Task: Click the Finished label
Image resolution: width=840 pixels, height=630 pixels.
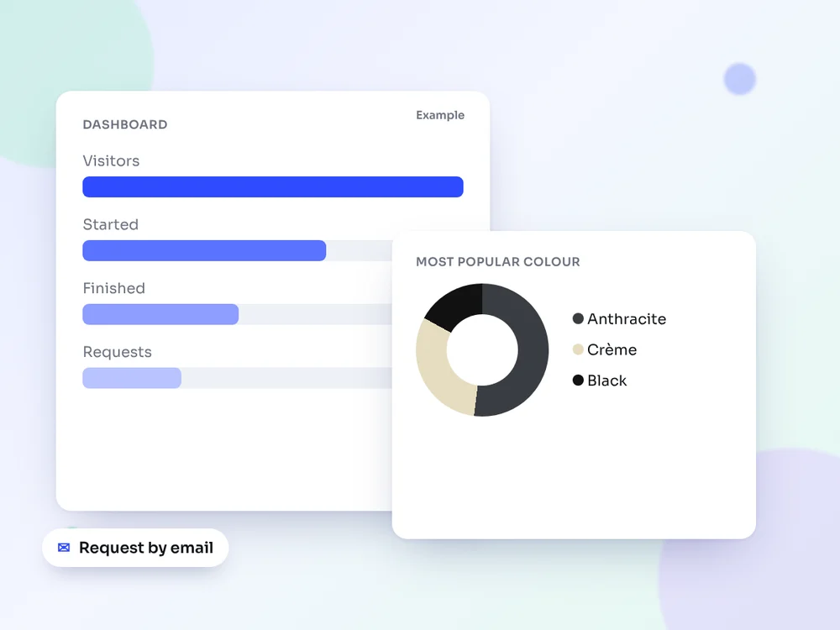Action: 113,288
